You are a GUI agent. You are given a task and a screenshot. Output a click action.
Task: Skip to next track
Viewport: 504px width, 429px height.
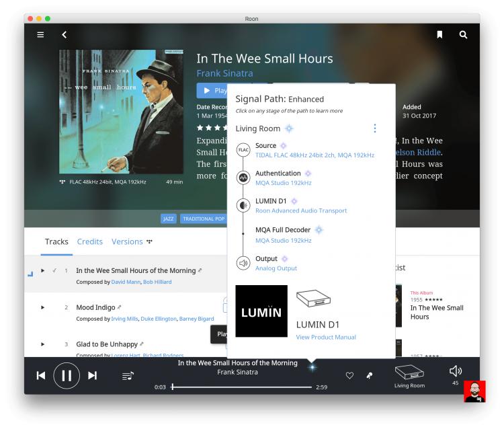(x=93, y=375)
